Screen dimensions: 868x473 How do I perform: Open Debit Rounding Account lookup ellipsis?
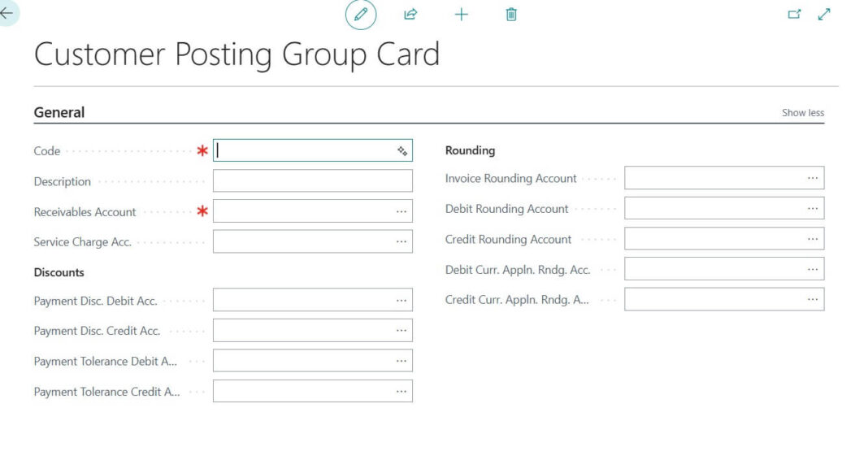point(813,208)
